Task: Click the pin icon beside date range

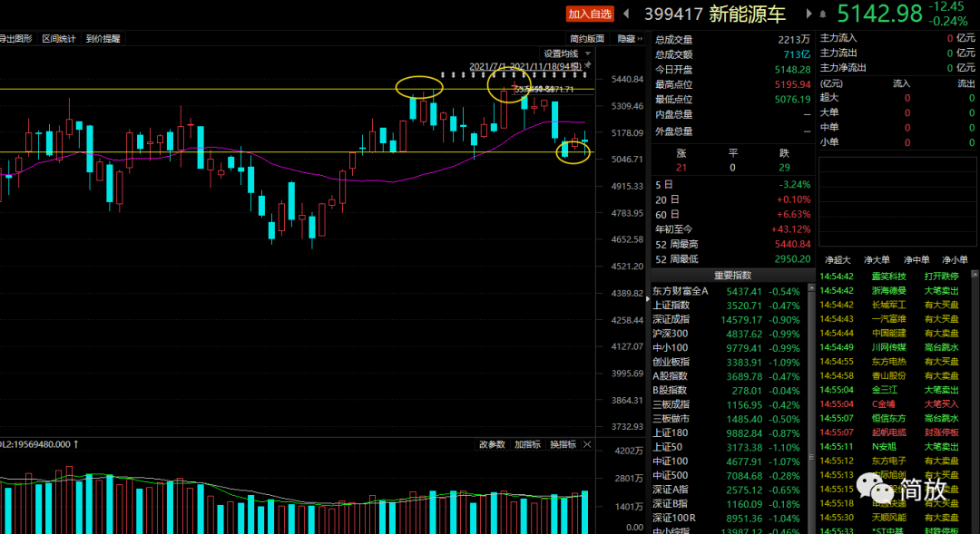Action: tap(587, 66)
